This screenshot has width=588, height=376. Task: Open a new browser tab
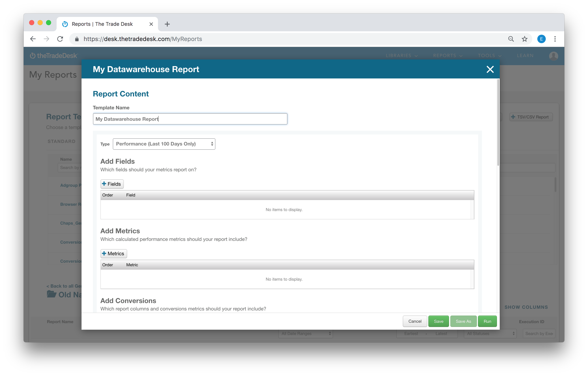(167, 24)
